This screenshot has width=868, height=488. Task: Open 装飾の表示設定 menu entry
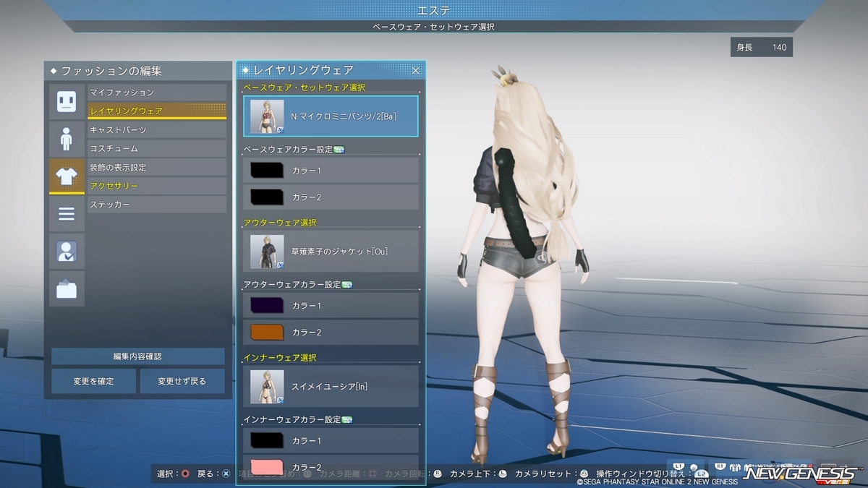[157, 168]
